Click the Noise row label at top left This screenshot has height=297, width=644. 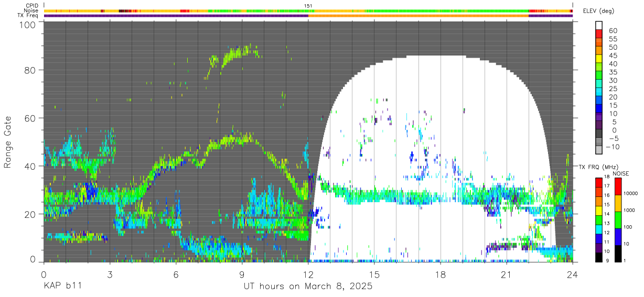point(31,10)
